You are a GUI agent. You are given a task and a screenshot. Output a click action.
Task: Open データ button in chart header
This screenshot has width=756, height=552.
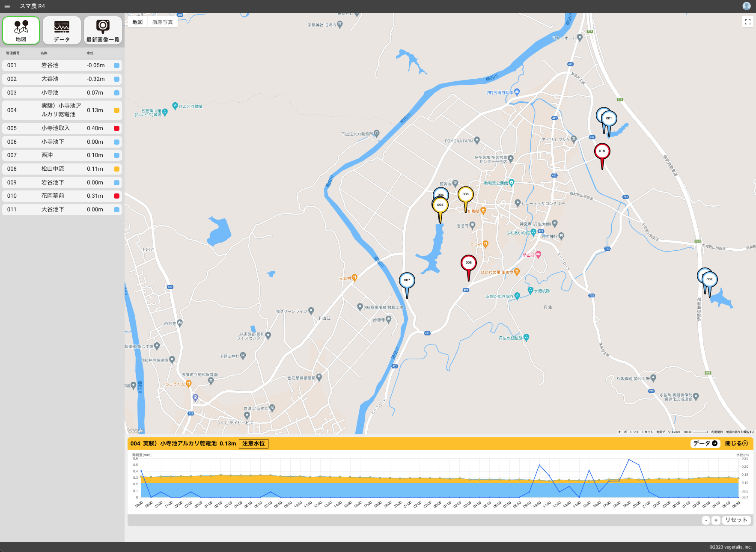click(705, 443)
